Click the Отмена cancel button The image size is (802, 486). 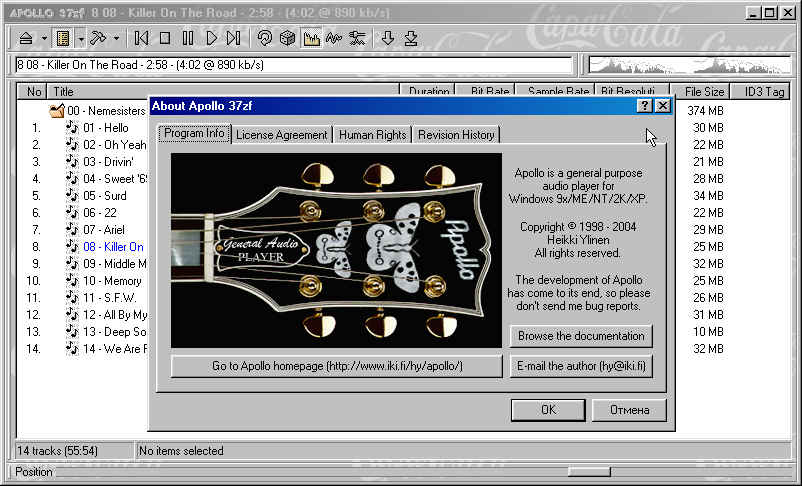[630, 410]
